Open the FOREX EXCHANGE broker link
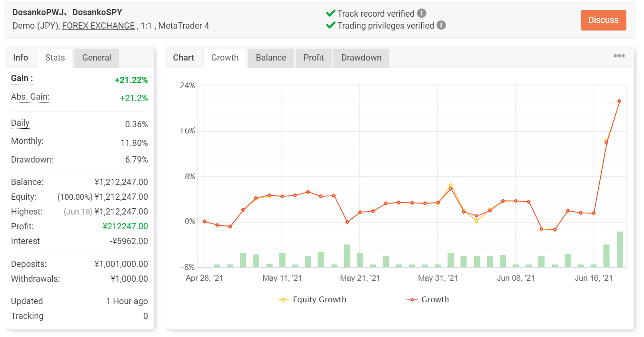The width and height of the screenshot is (644, 337). point(98,26)
